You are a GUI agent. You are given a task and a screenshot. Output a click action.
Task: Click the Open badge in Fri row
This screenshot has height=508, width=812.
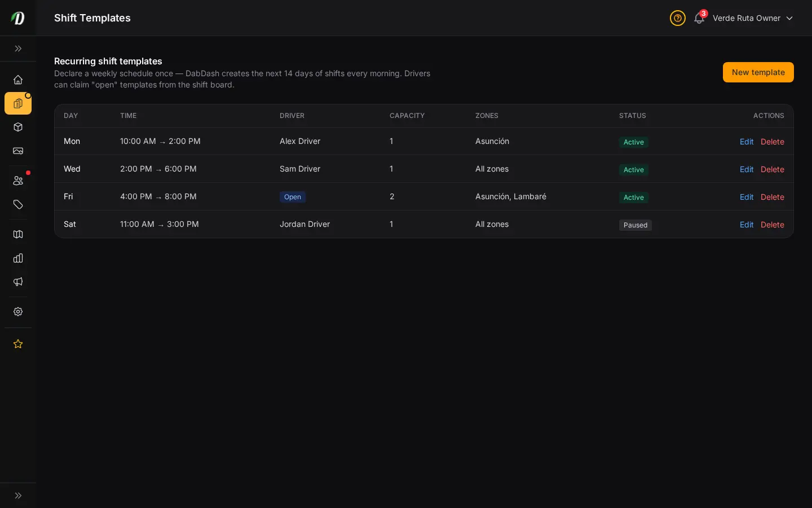pos(293,197)
